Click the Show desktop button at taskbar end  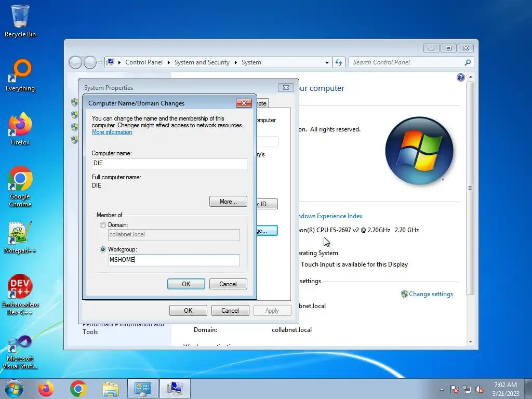click(528, 389)
